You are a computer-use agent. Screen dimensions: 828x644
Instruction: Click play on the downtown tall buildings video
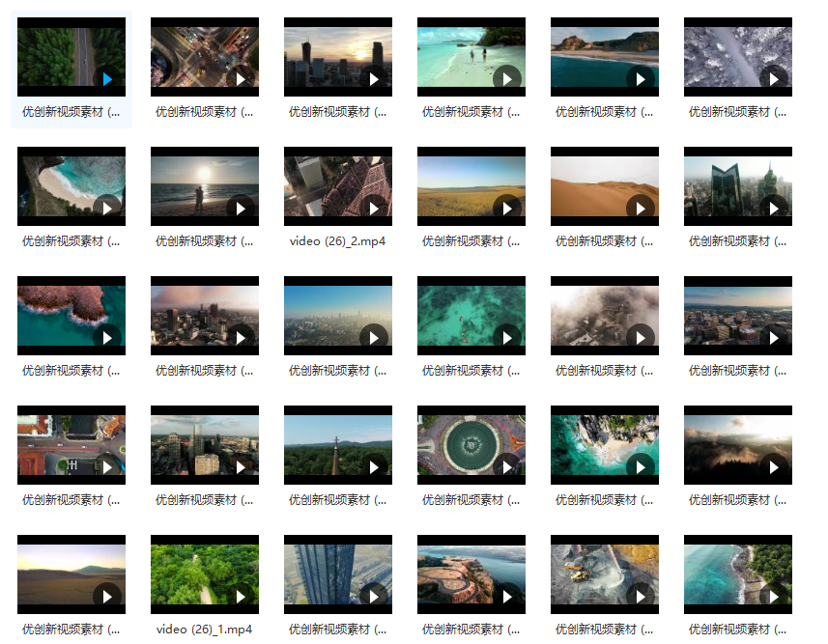click(241, 467)
